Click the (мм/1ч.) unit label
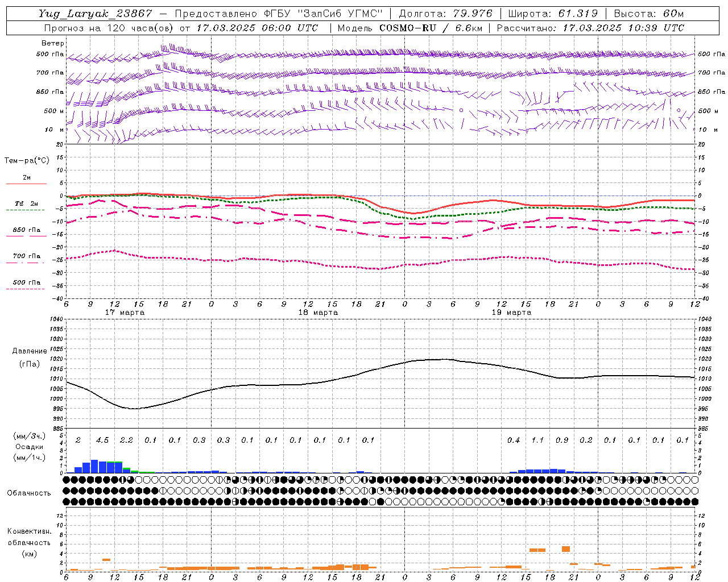 click(30, 458)
